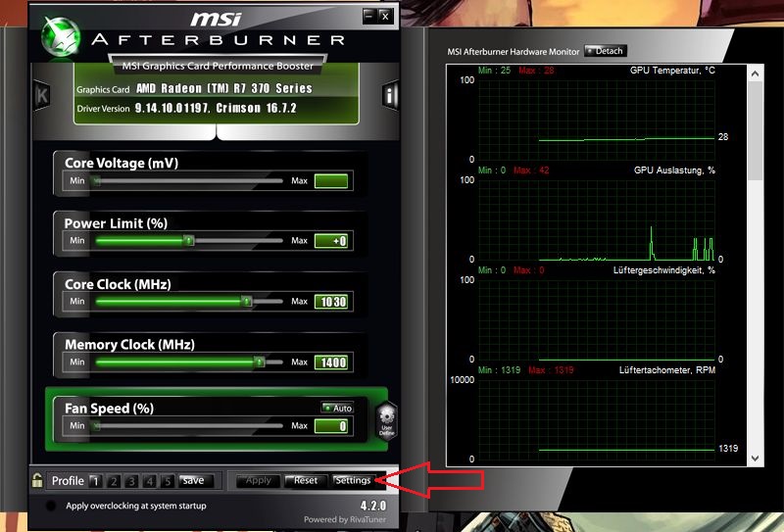Click the Core Voltage slider handle

96,181
